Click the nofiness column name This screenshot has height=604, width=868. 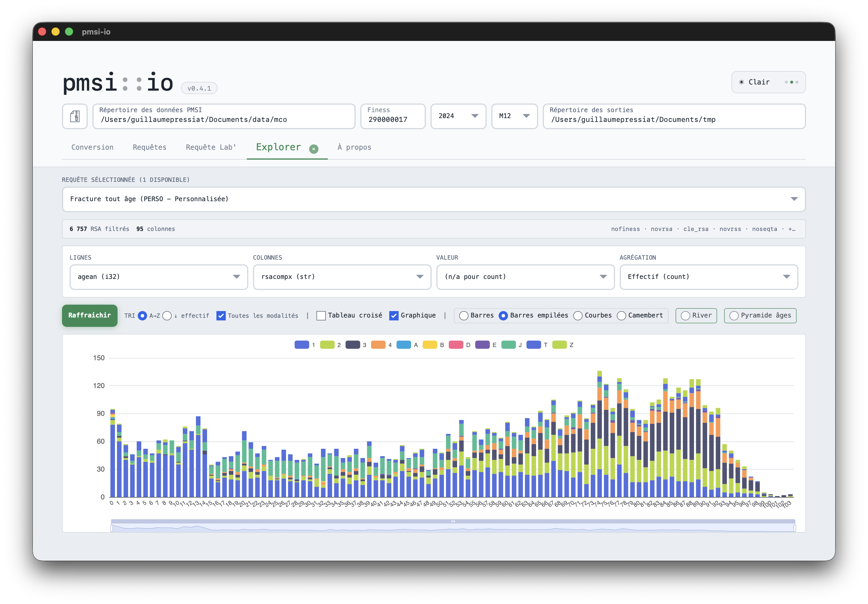coord(625,229)
